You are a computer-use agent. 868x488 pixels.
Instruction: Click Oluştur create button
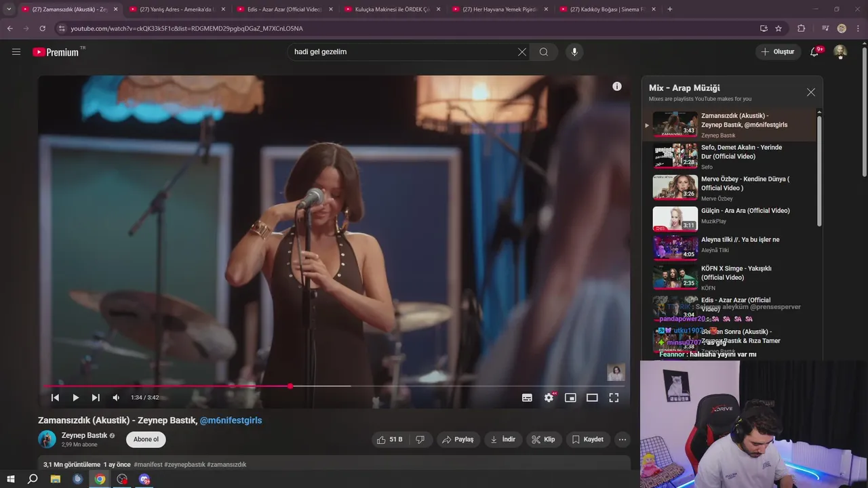pos(778,52)
